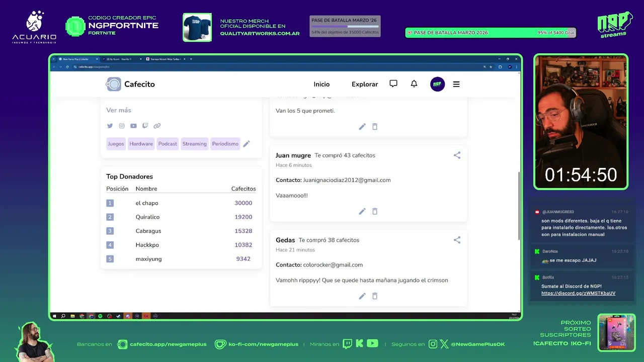Go back in the browser
The image size is (644, 362).
coord(54,67)
